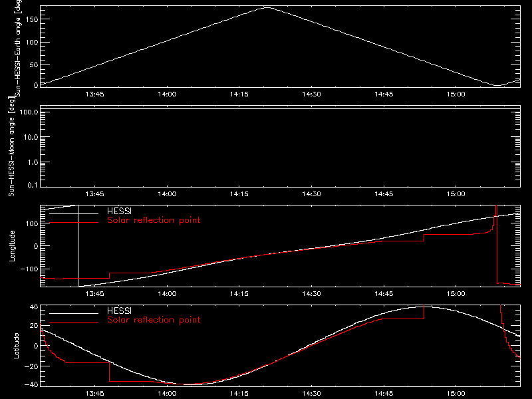Click the 20 tick label on Latitude axis
Screen dimensions: 532x399
point(34,326)
